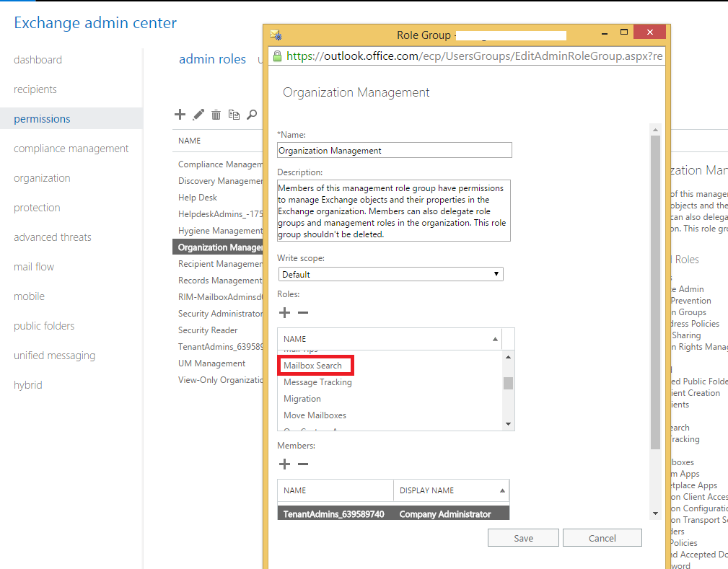Open advanced threats section
The height and width of the screenshot is (569, 728).
point(53,237)
